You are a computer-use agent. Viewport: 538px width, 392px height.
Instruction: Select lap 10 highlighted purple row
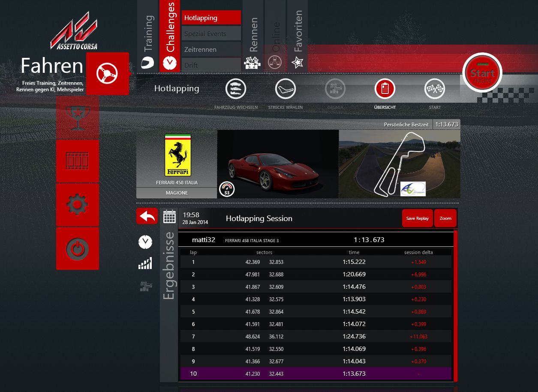coord(315,374)
